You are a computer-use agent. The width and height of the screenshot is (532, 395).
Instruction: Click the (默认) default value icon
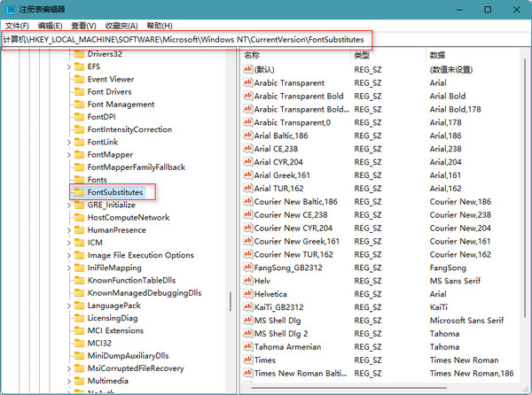[248, 69]
